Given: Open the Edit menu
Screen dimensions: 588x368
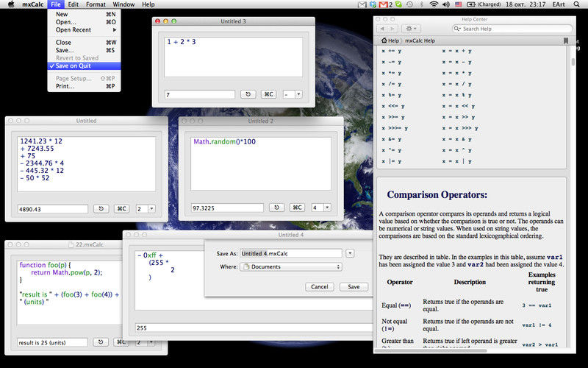Looking at the screenshot, I should click(x=73, y=4).
